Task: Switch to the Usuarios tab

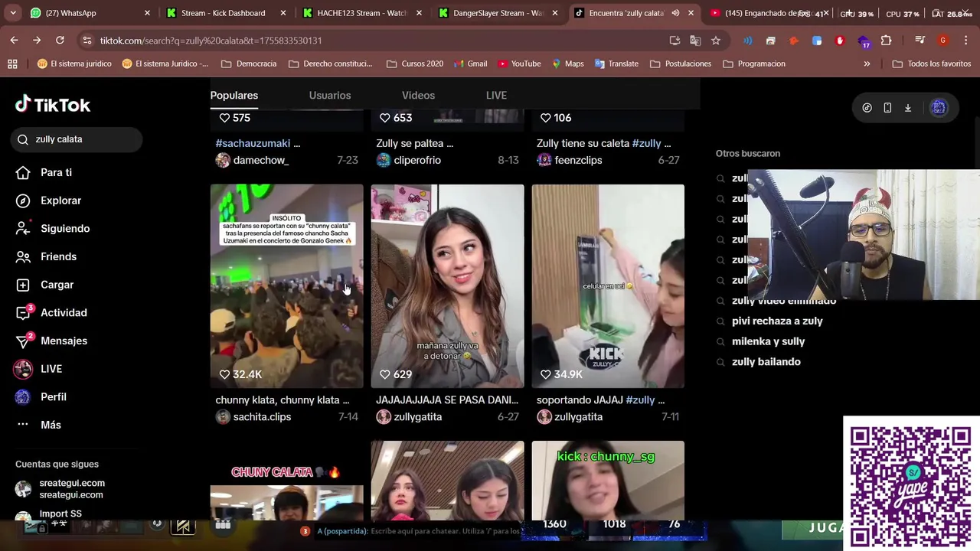Action: 330,95
